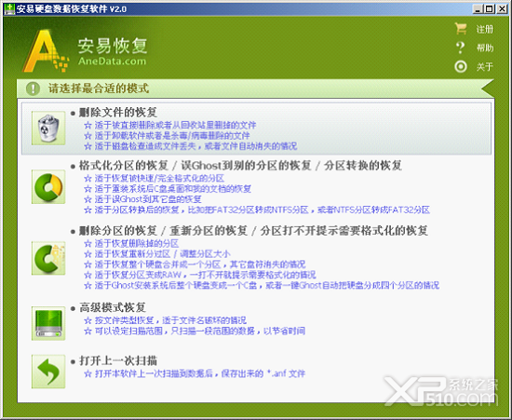Click the title bar application icon

[9, 8]
